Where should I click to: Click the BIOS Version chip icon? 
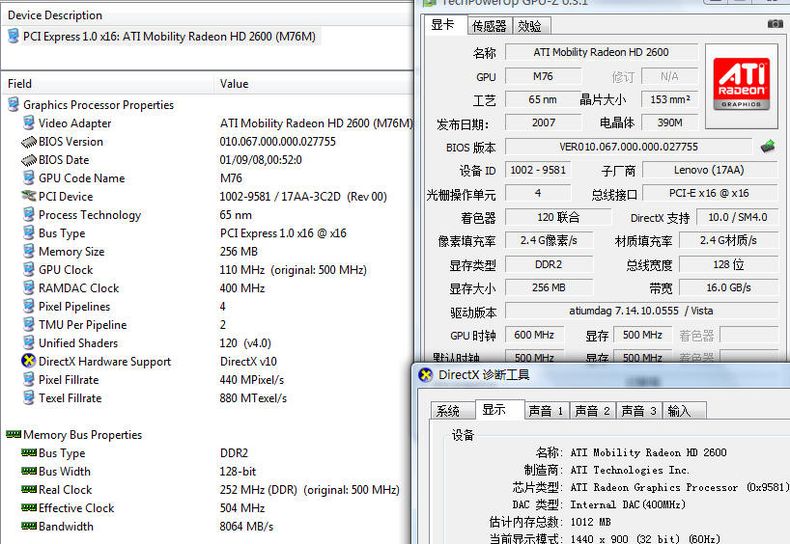click(29, 142)
